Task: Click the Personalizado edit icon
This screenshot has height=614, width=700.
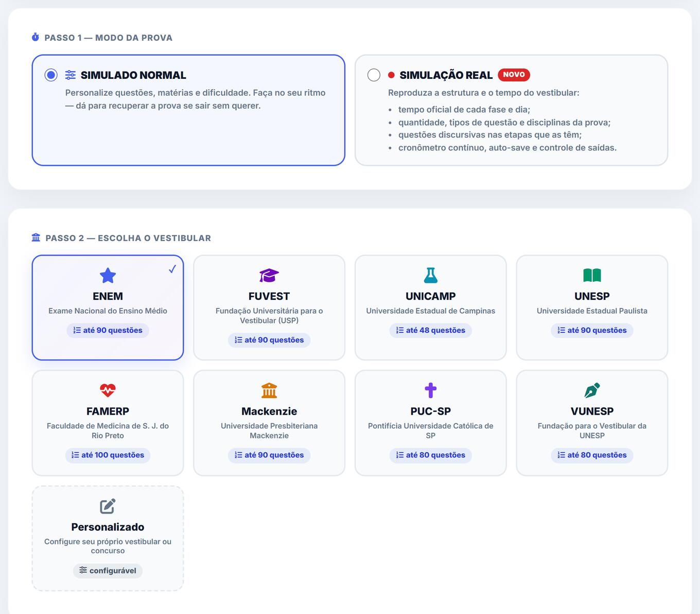Action: pos(108,506)
